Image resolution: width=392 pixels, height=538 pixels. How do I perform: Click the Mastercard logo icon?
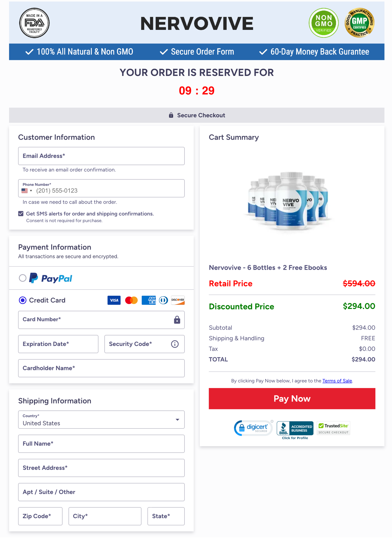pyautogui.click(x=131, y=300)
